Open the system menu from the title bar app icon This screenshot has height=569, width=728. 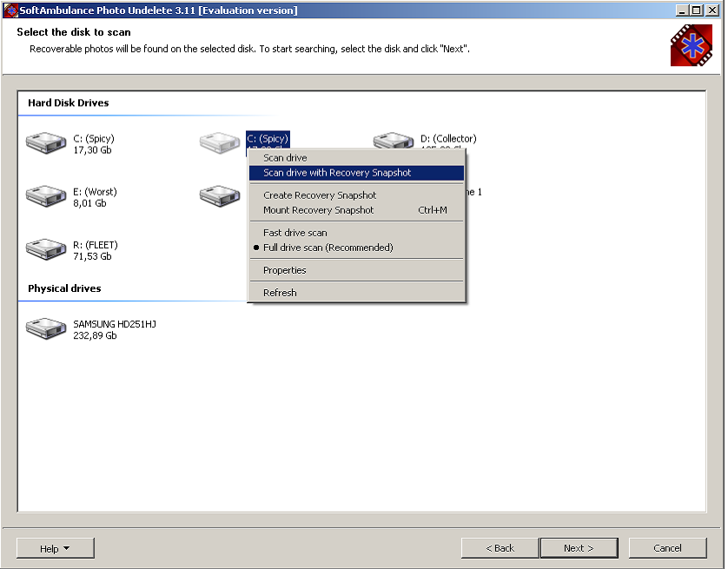[10, 10]
